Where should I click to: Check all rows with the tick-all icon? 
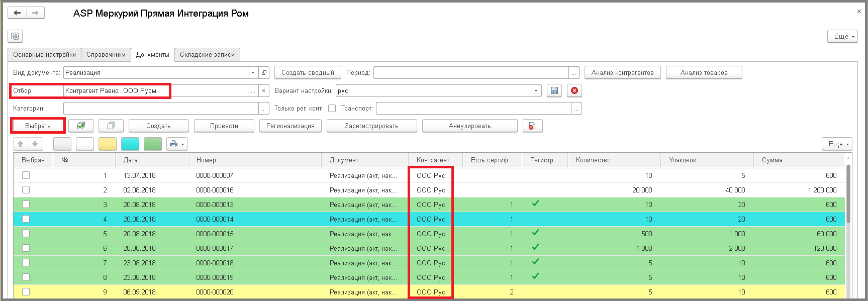[x=81, y=126]
